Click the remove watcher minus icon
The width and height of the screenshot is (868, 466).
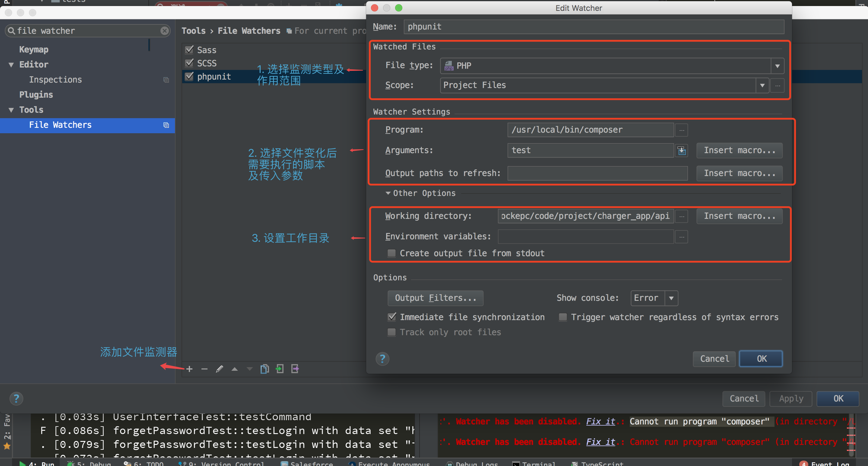tap(204, 369)
